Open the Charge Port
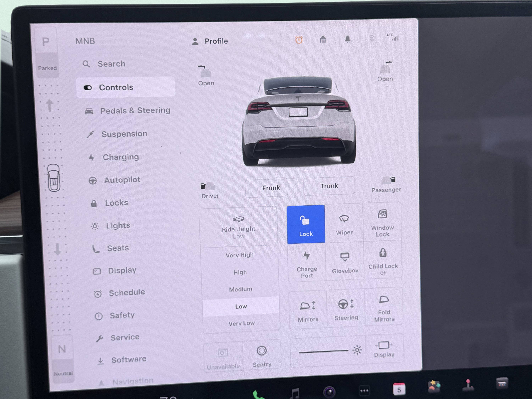This screenshot has height=399, width=532. tap(306, 262)
